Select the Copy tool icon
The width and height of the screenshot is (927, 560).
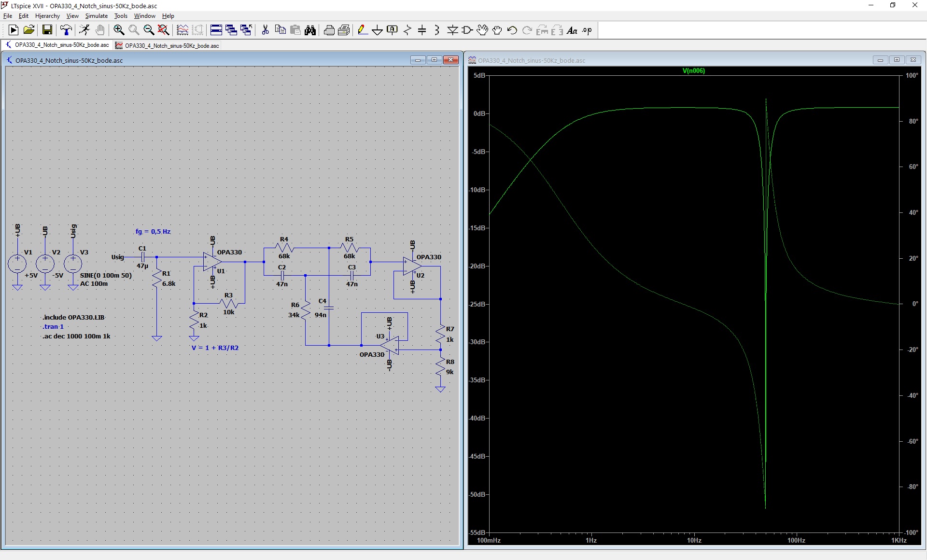point(280,30)
